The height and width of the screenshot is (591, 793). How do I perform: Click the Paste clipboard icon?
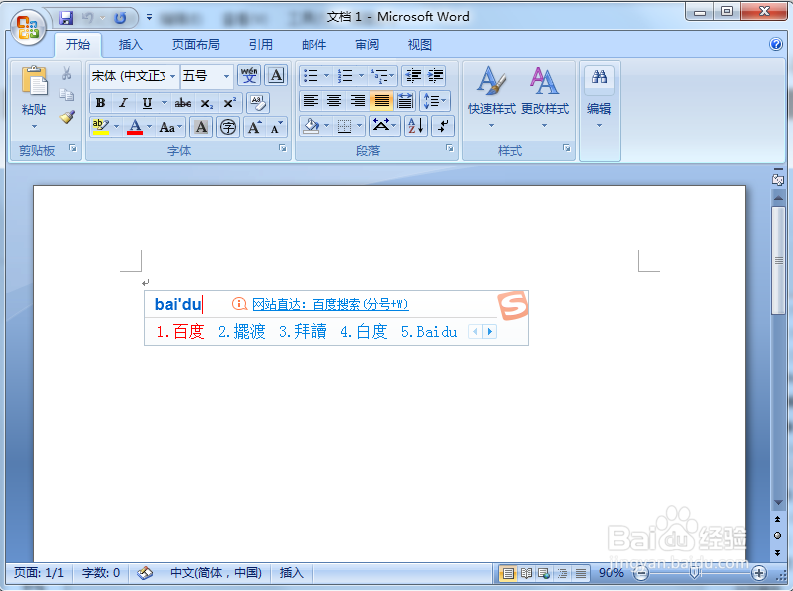[34, 81]
